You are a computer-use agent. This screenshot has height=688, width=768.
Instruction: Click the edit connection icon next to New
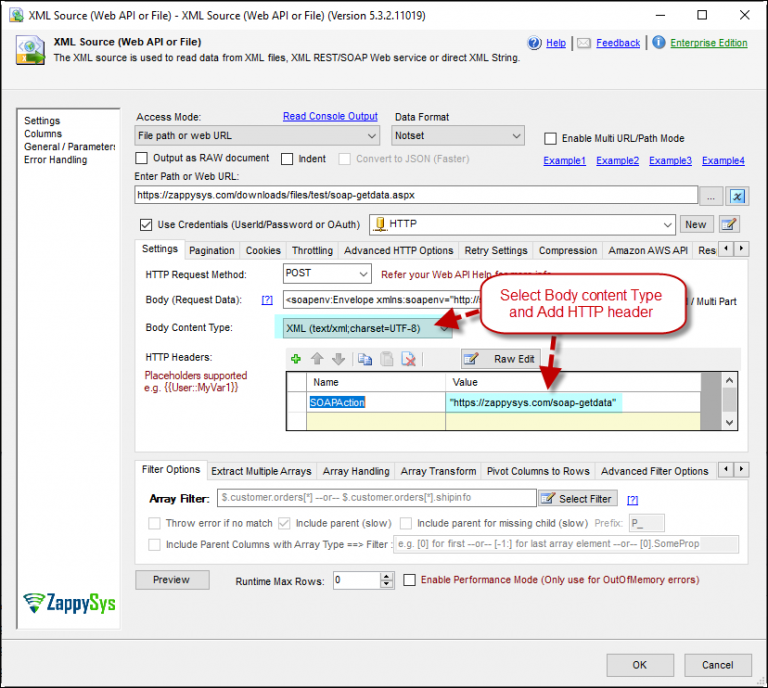click(x=729, y=224)
